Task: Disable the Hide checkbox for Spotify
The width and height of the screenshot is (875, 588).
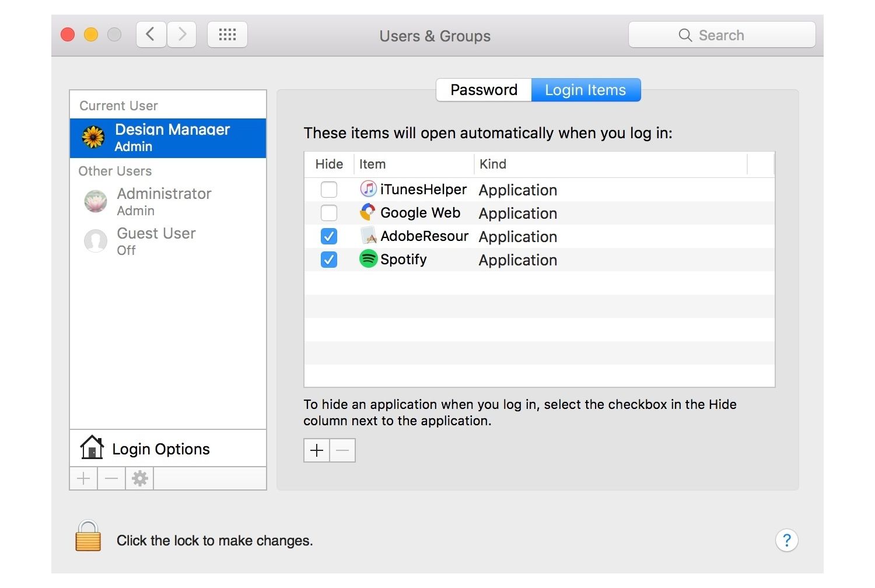Action: click(329, 260)
